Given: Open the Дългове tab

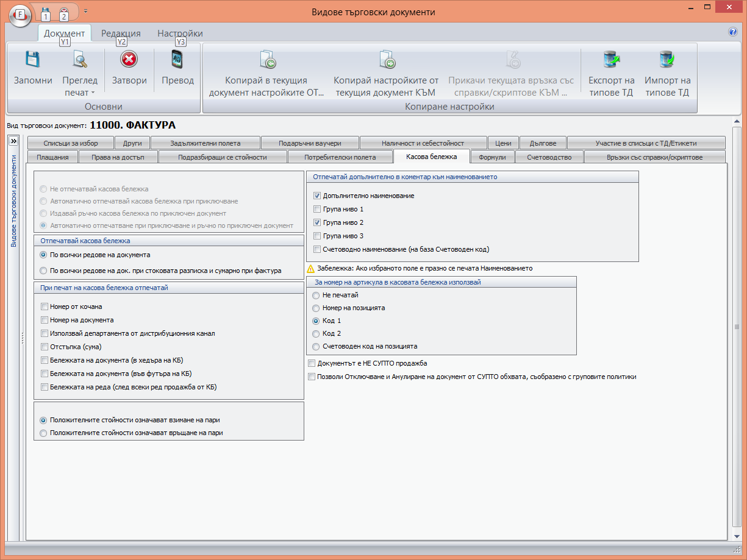Looking at the screenshot, I should click(x=543, y=143).
